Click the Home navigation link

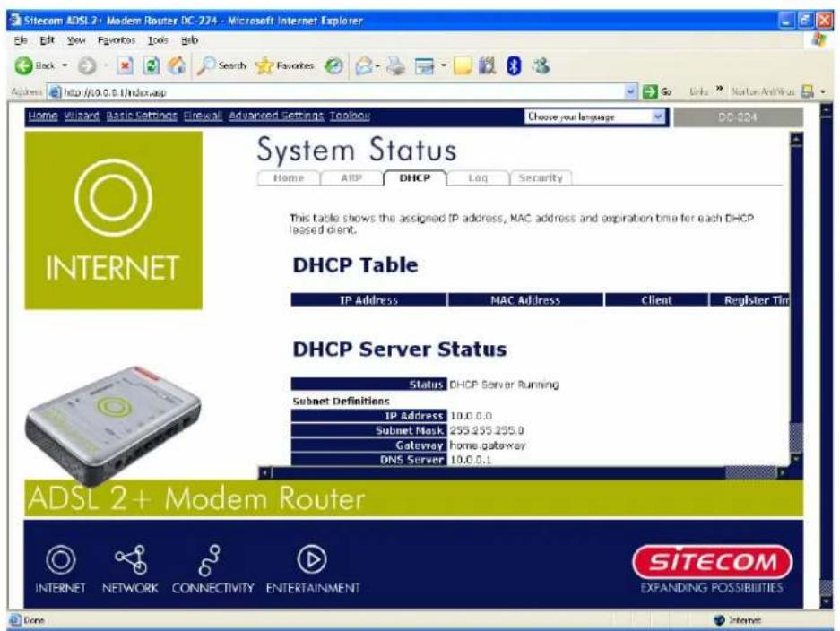(43, 116)
